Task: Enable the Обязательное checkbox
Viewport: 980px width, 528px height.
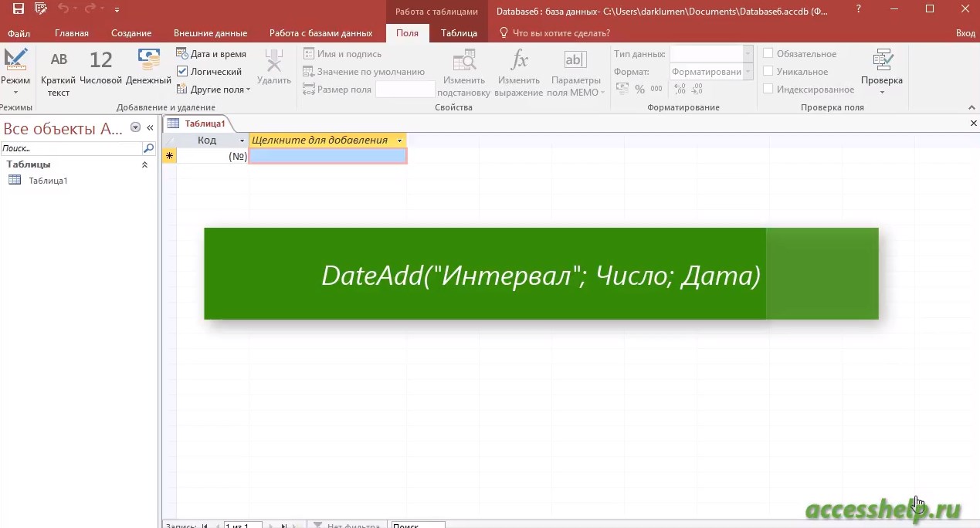Action: point(768,54)
